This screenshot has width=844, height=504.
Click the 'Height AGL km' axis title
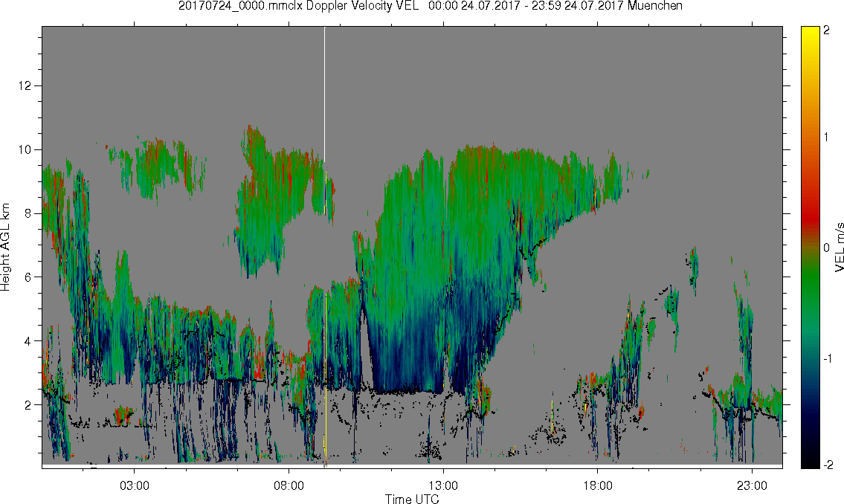5,248
